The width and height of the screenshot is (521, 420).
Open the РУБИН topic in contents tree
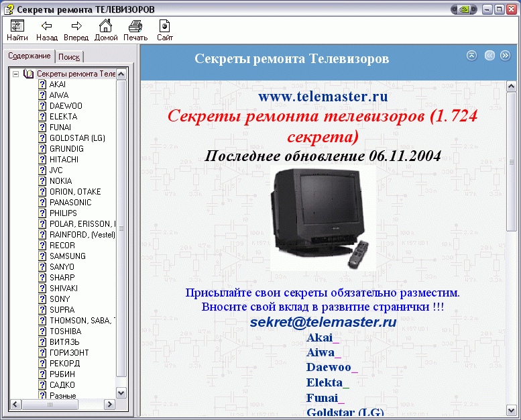click(62, 374)
